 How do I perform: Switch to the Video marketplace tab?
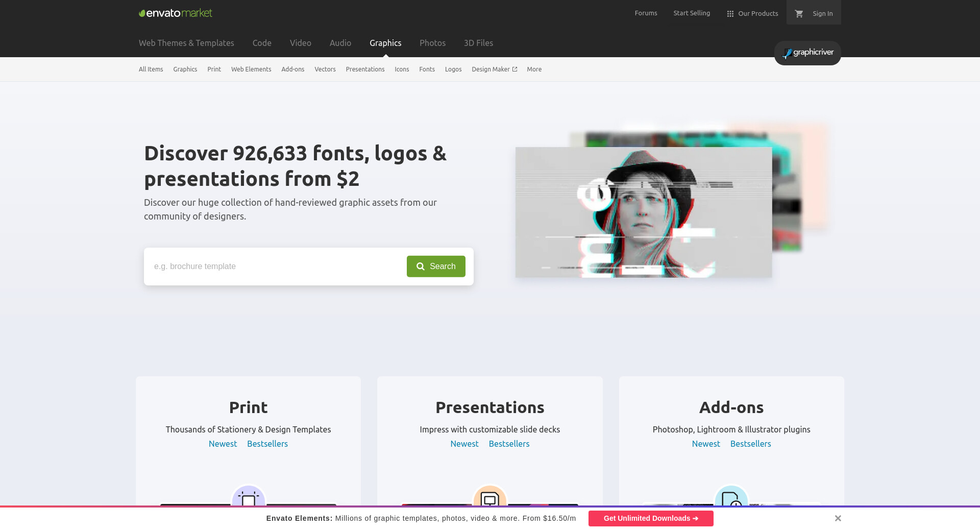point(301,43)
